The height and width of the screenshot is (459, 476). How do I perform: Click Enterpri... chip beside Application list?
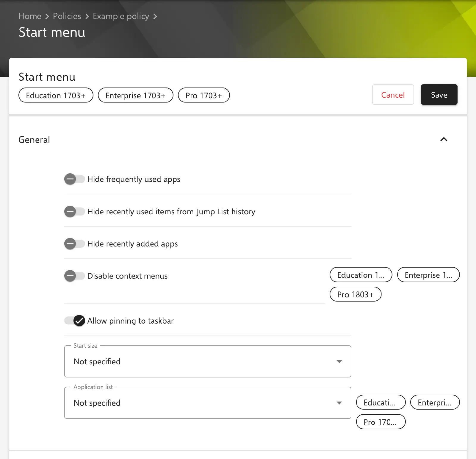(x=435, y=402)
